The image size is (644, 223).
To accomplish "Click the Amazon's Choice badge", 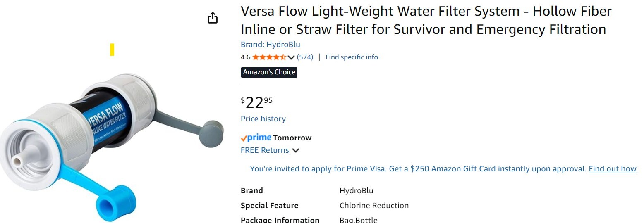I will click(269, 72).
